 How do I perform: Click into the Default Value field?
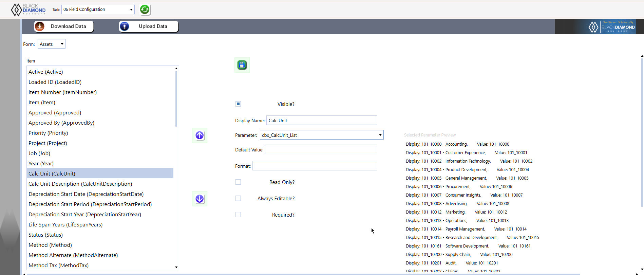(321, 149)
